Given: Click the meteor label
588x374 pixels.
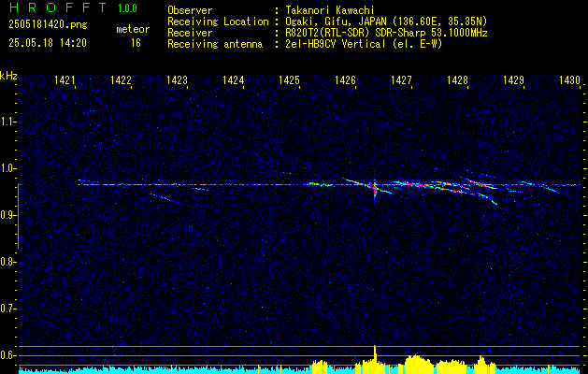Looking at the screenshot, I should click(x=133, y=29).
